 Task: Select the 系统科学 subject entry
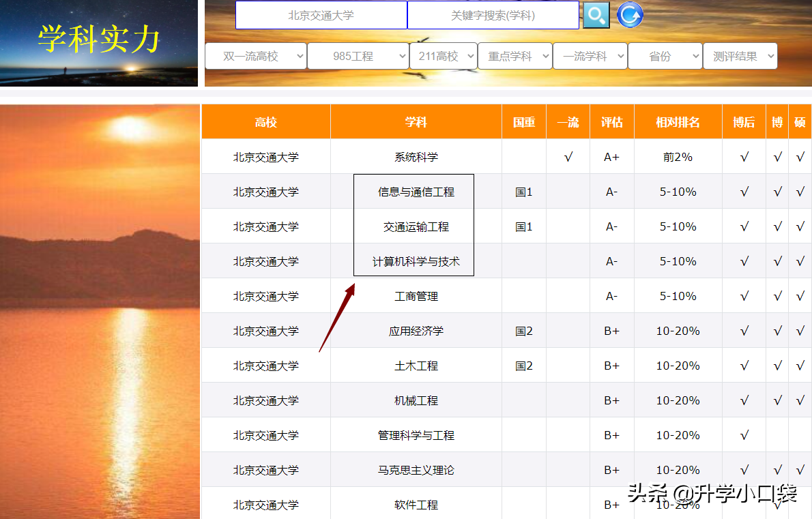416,156
